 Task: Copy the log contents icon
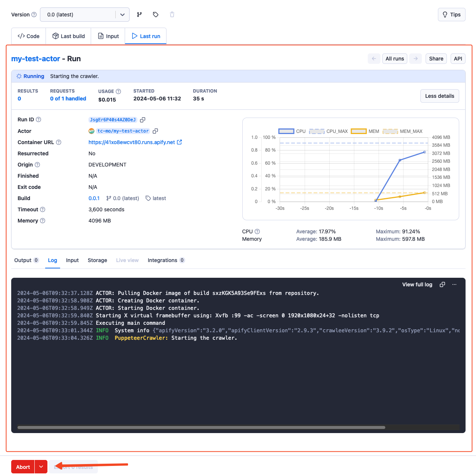[x=442, y=284]
